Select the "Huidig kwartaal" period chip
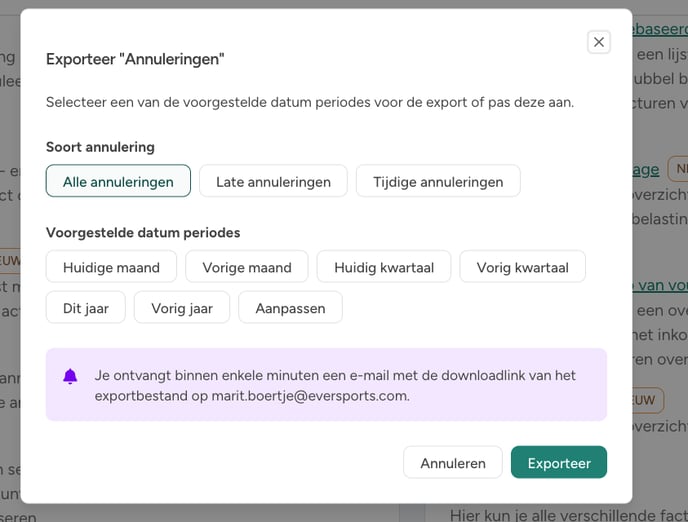The width and height of the screenshot is (688, 522). [384, 267]
